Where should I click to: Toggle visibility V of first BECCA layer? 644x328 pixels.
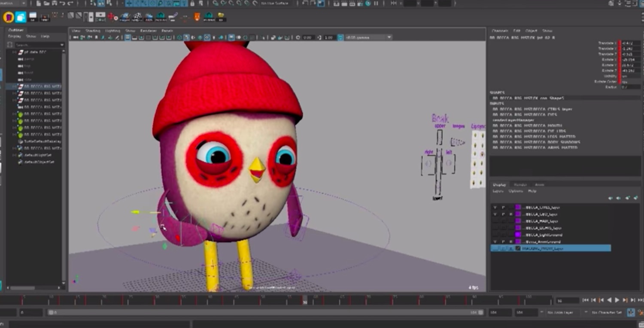495,207
